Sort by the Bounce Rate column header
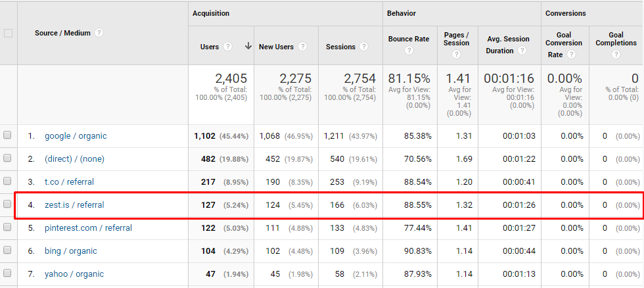 pyautogui.click(x=409, y=39)
